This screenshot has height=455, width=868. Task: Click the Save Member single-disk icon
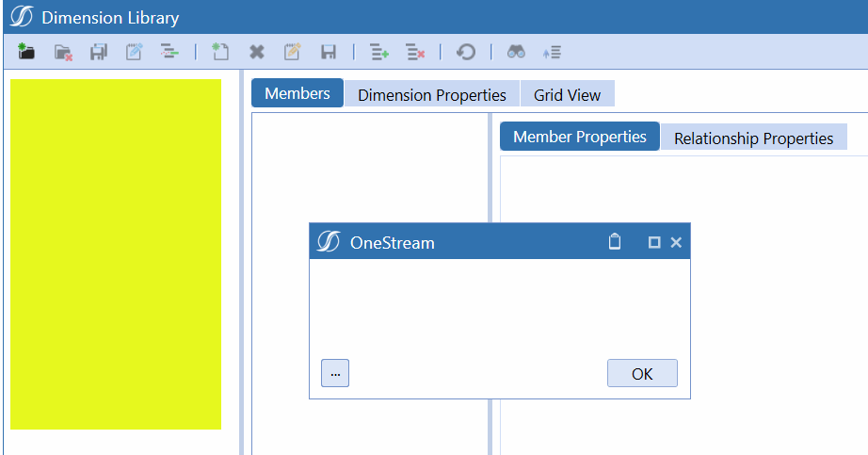(x=329, y=52)
